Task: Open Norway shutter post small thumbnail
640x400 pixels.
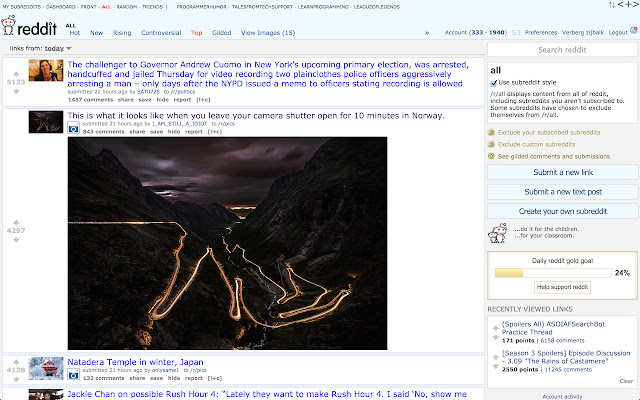Action: pos(46,122)
